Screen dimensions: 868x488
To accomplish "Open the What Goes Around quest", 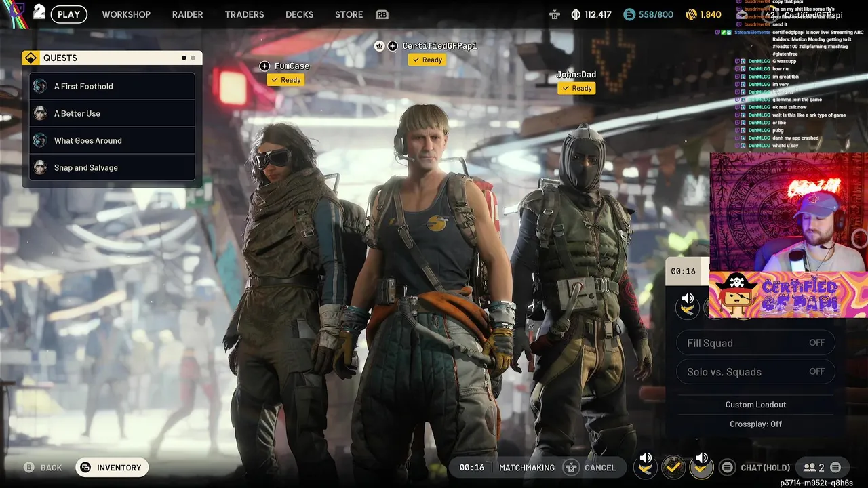I will tap(112, 140).
